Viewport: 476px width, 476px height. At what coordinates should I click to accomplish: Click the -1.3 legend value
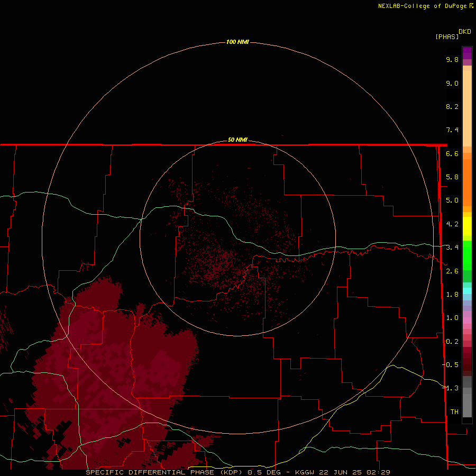click(x=450, y=388)
